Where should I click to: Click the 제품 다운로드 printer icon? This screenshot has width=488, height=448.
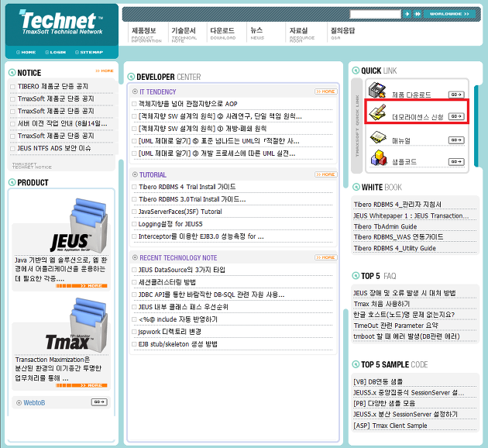(x=377, y=91)
